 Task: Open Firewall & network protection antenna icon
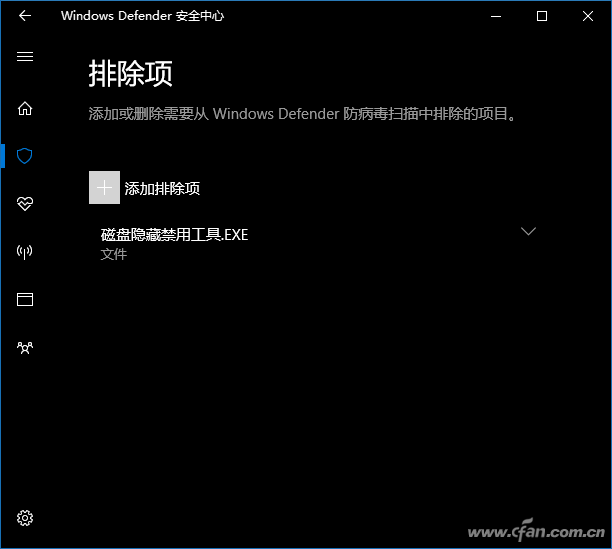[x=25, y=252]
